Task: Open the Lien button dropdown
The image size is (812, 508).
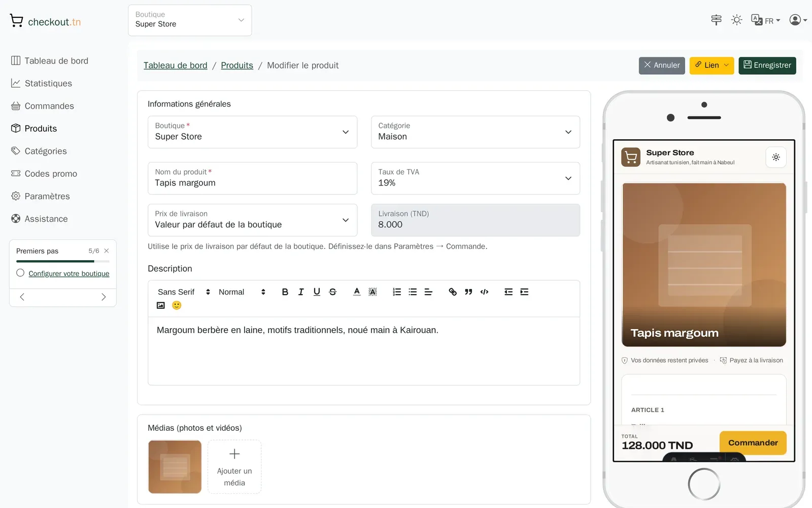Action: (x=712, y=66)
